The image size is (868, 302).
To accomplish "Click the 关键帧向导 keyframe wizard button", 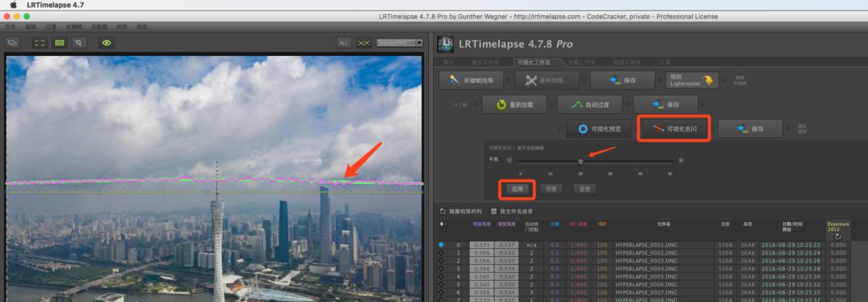I will 471,80.
